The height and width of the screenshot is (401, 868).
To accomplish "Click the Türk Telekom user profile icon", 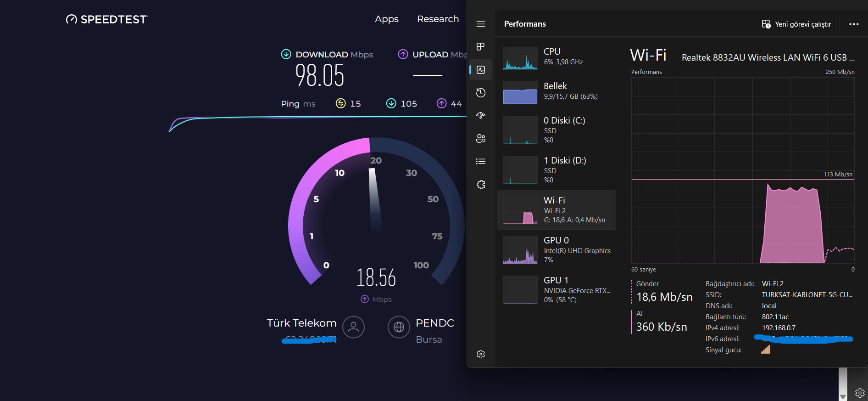I will click(x=353, y=327).
